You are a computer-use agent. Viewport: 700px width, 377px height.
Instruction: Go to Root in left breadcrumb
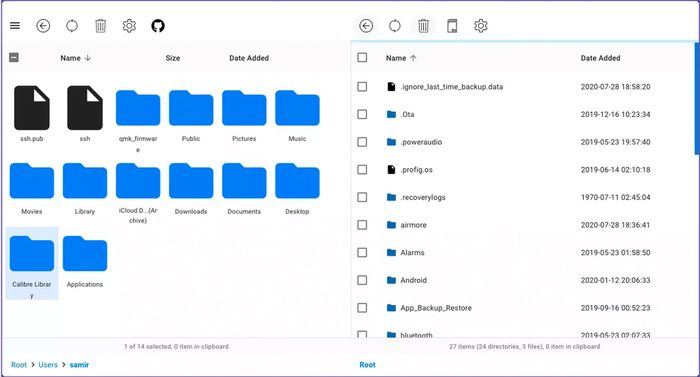point(19,365)
